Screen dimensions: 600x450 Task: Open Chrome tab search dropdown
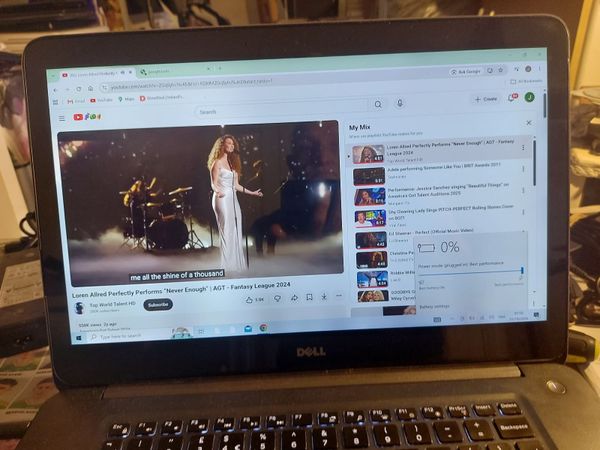click(53, 76)
